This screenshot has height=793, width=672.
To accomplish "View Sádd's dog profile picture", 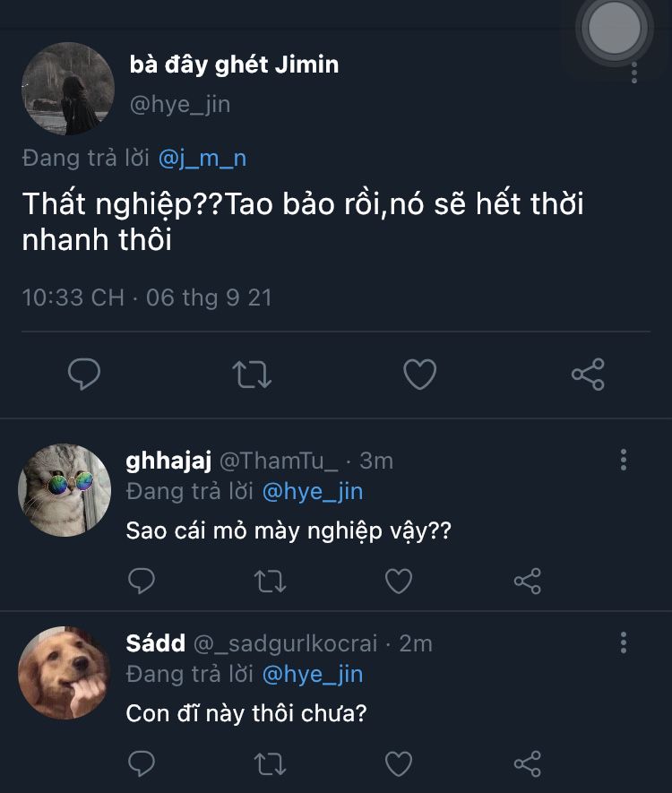I will pos(65,672).
